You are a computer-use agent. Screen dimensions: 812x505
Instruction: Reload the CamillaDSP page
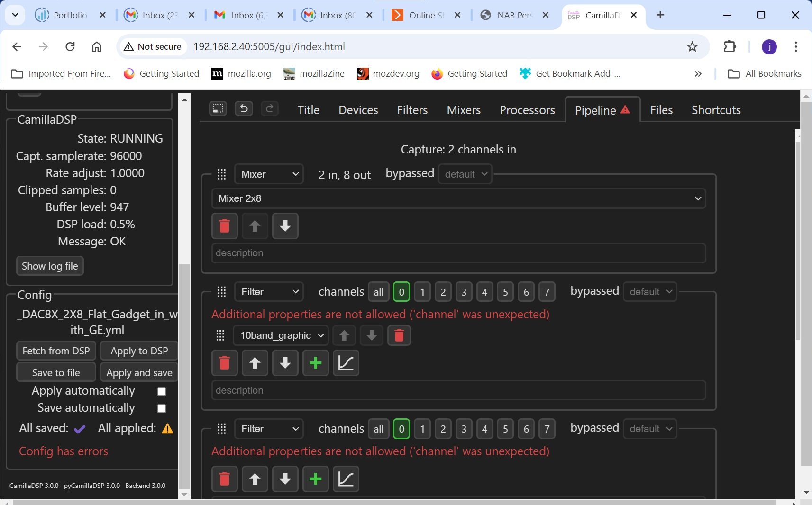coord(70,46)
